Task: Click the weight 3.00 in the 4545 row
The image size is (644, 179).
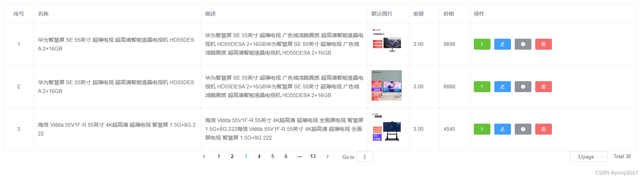Action: coord(418,129)
